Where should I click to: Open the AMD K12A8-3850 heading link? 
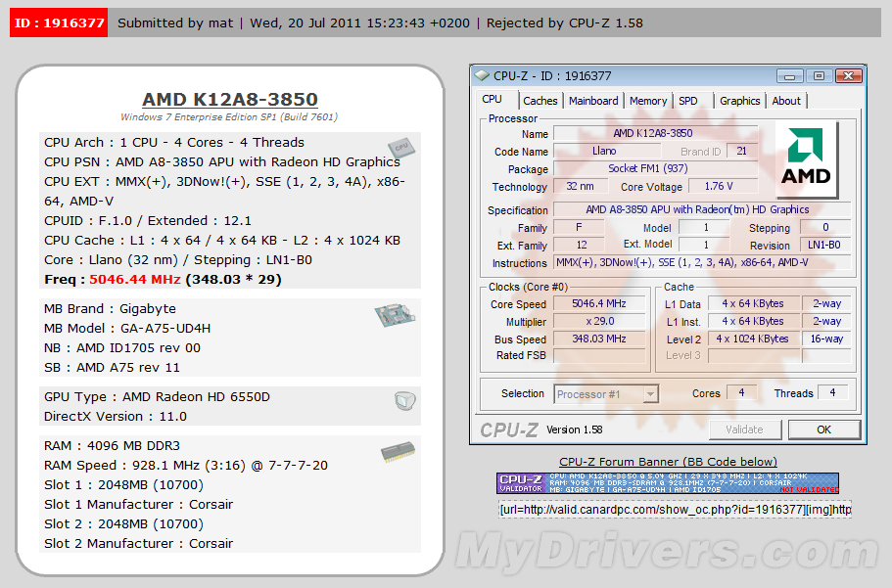tap(230, 99)
